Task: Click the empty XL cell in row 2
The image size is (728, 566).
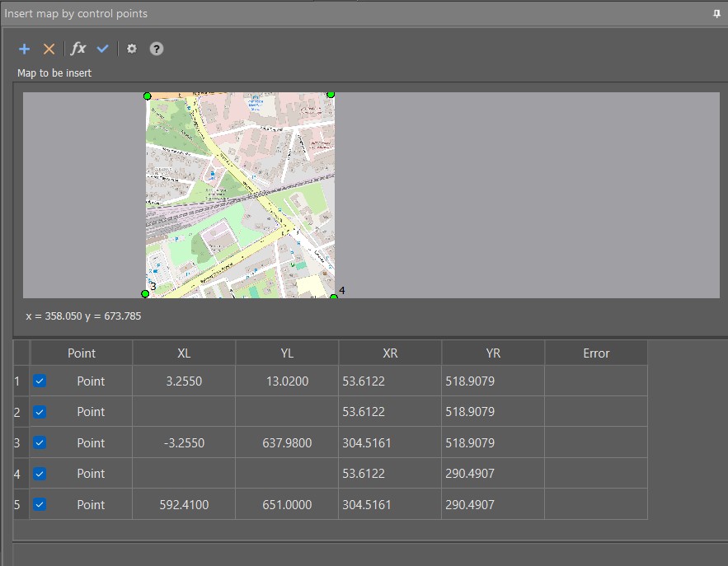Action: pos(184,412)
